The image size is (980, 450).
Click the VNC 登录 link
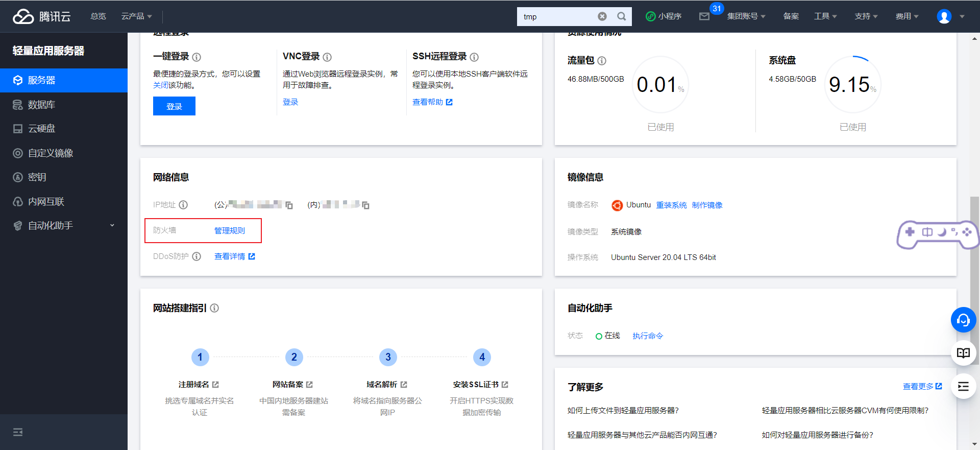(x=290, y=102)
